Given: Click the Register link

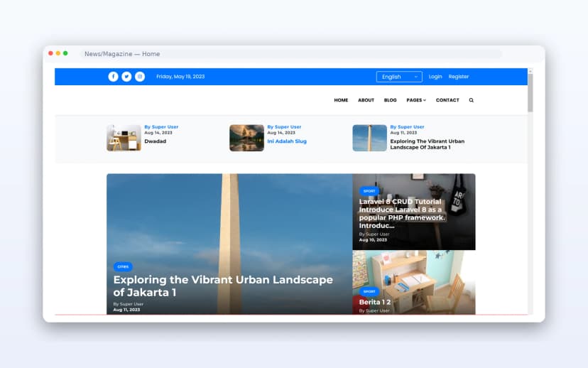Looking at the screenshot, I should [x=459, y=77].
